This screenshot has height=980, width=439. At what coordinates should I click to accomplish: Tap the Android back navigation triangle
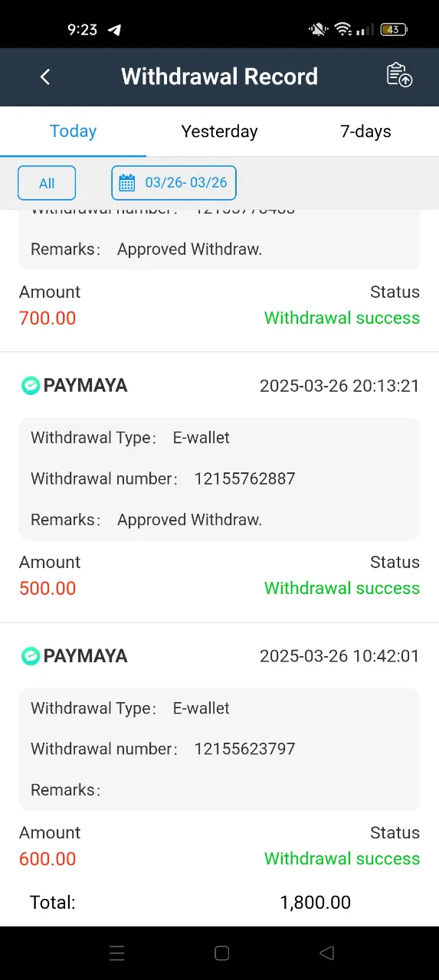pos(327,953)
